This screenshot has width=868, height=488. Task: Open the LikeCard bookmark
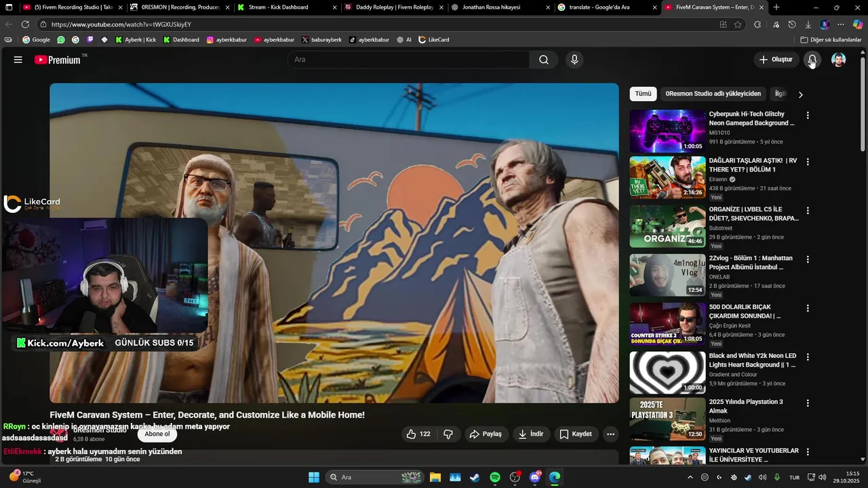pyautogui.click(x=434, y=40)
